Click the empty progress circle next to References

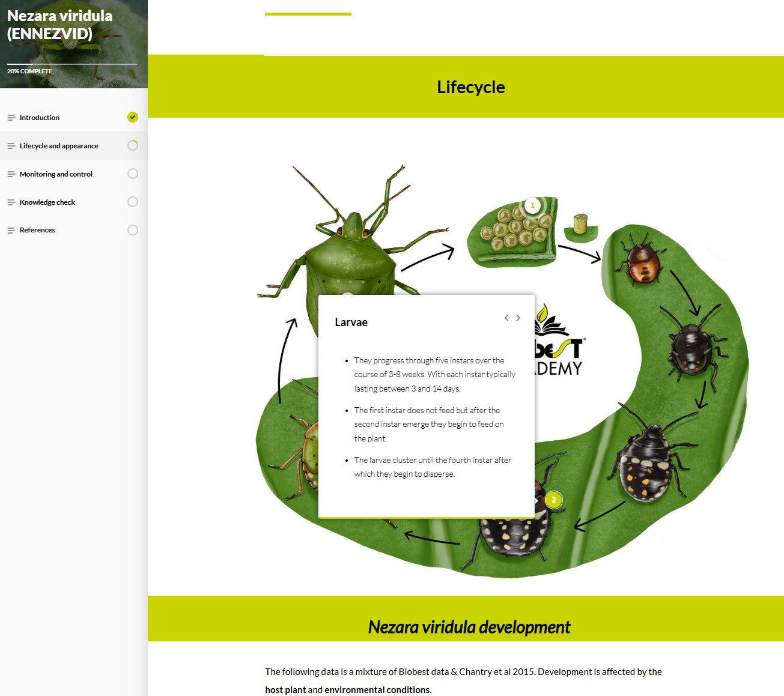tap(133, 229)
